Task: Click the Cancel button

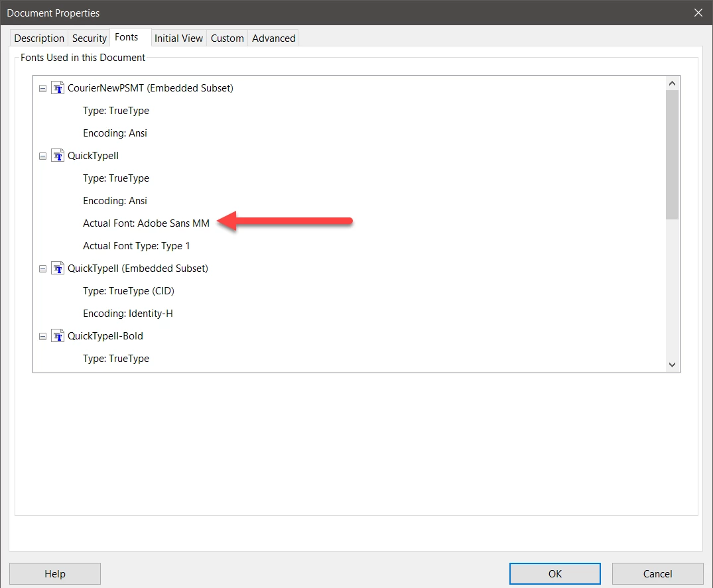Action: (657, 573)
